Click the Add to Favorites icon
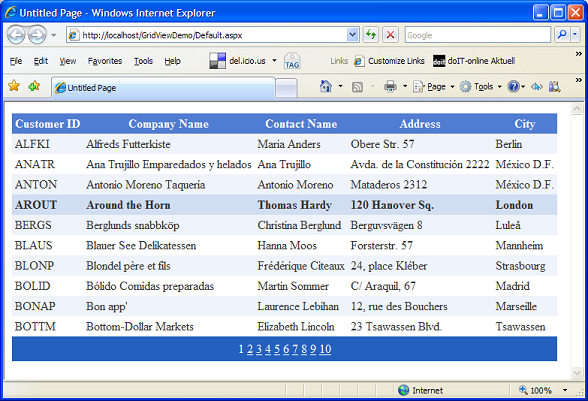The width and height of the screenshot is (588, 401). pyautogui.click(x=34, y=86)
